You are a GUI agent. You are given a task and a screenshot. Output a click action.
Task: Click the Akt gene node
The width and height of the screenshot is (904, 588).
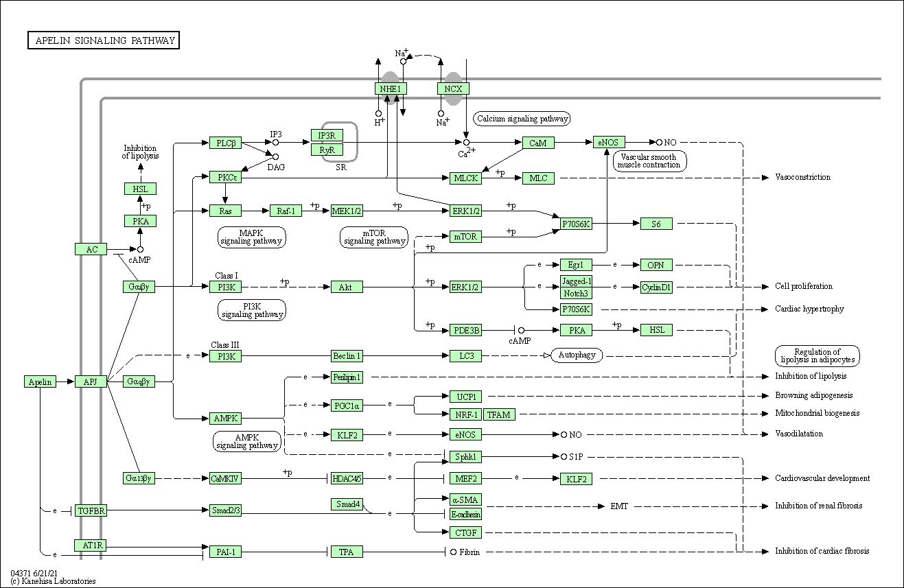point(346,287)
